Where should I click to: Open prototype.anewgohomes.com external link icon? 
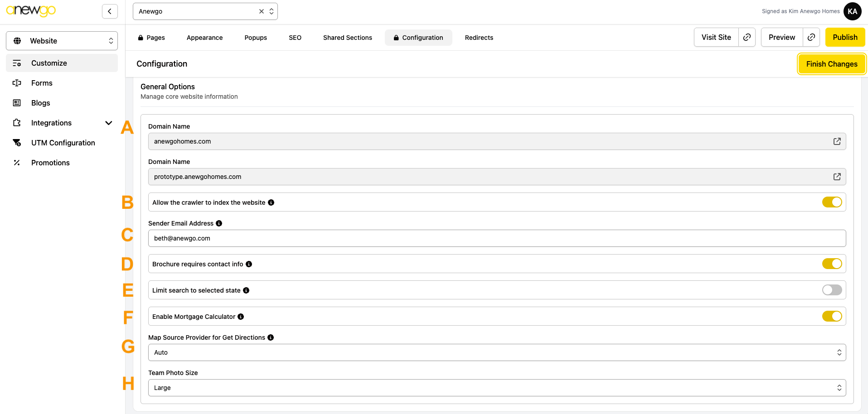(x=837, y=177)
